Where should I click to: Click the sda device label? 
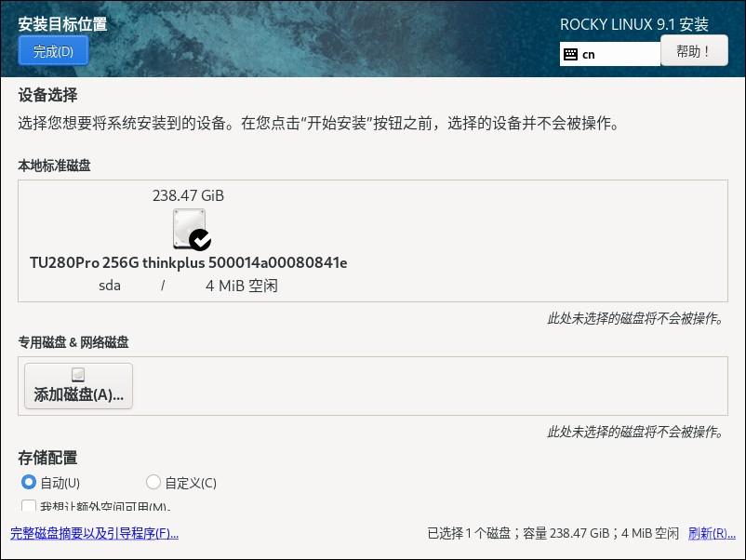point(110,286)
